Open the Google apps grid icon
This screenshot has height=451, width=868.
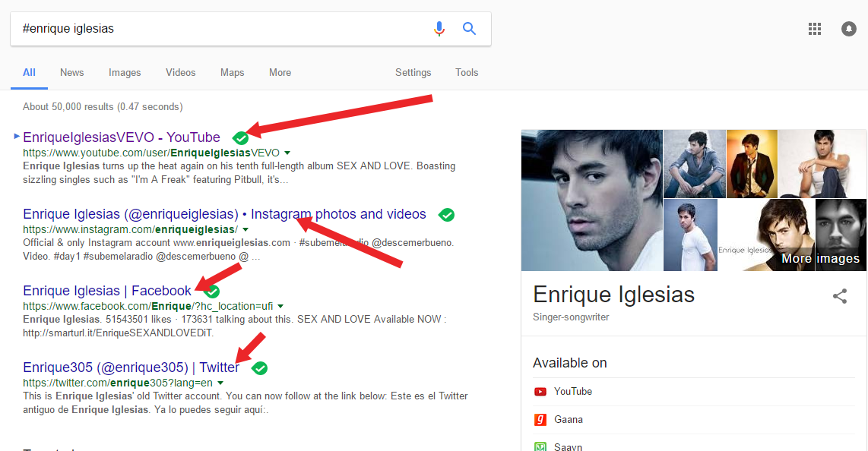pos(814,29)
